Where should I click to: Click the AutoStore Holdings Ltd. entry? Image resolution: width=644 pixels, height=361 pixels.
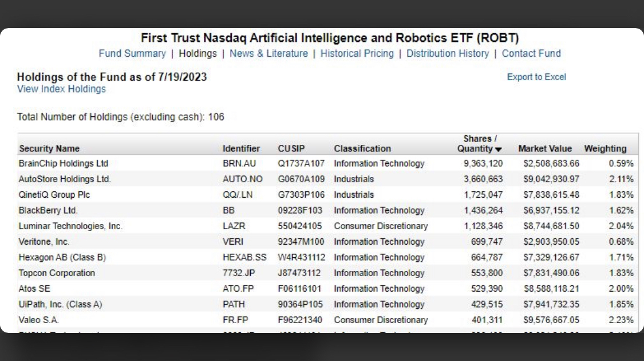coord(65,179)
